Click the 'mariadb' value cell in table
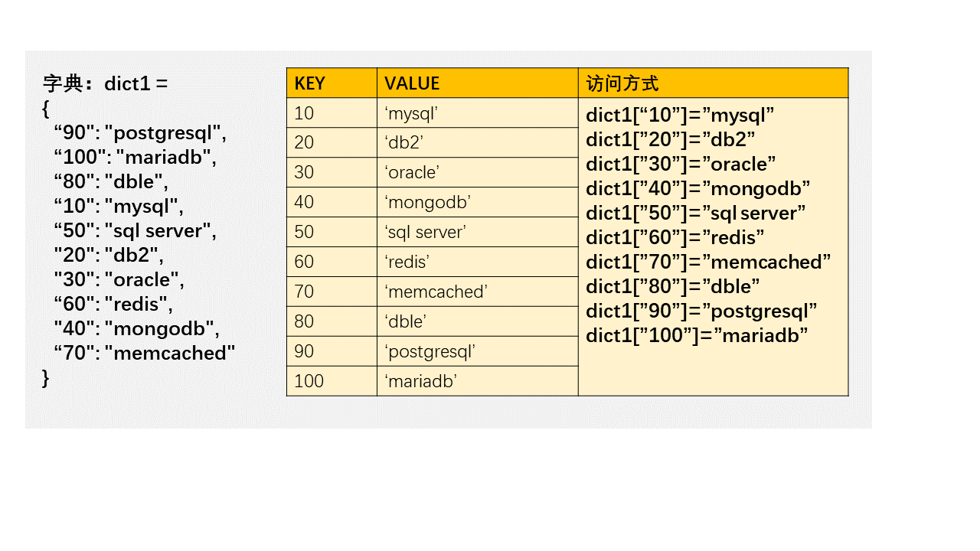The width and height of the screenshot is (980, 551). (x=477, y=381)
